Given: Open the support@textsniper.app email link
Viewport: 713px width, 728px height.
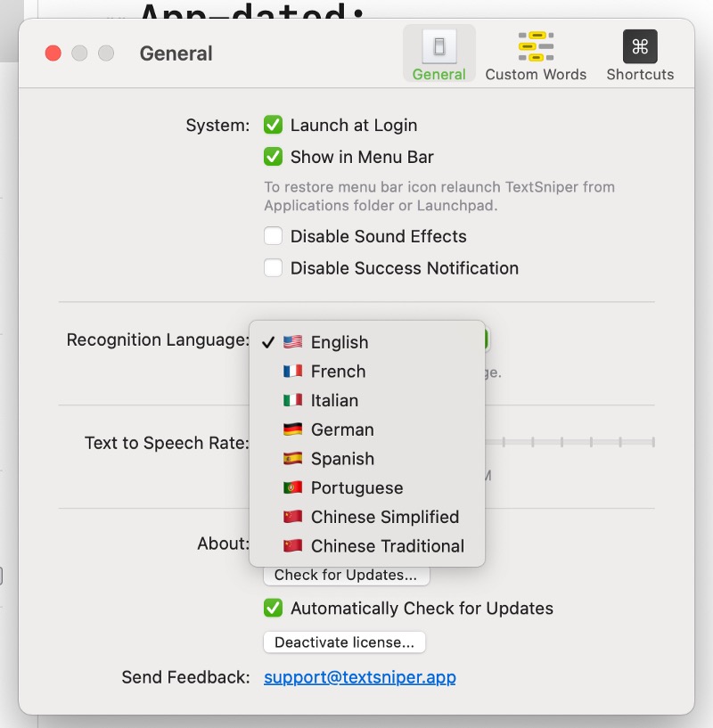Looking at the screenshot, I should tap(360, 677).
